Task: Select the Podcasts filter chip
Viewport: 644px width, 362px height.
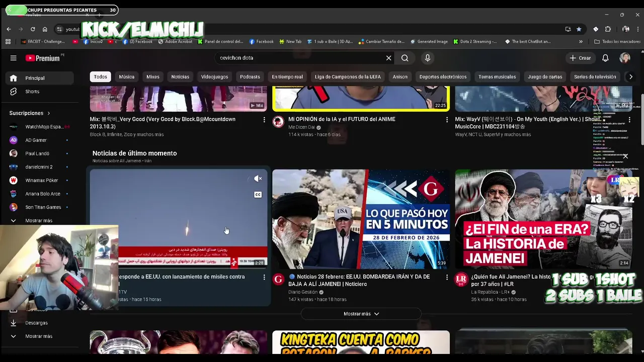Action: pyautogui.click(x=250, y=77)
